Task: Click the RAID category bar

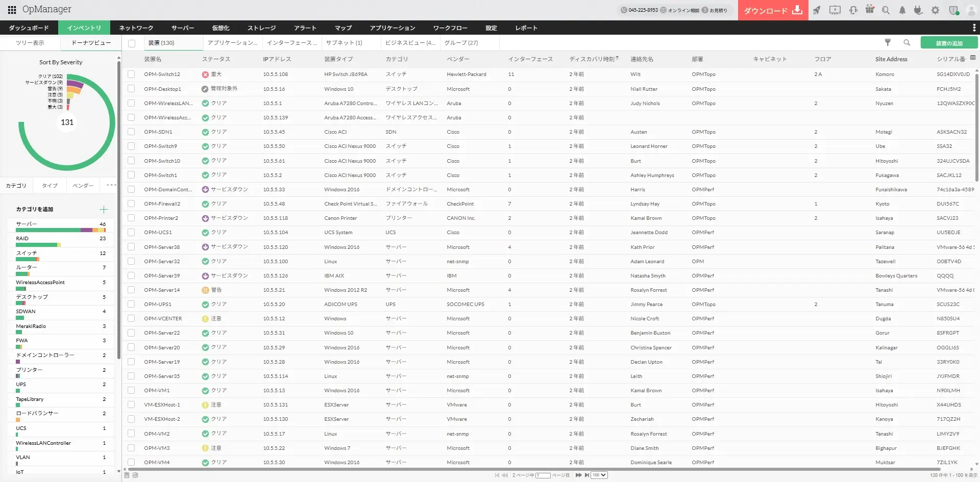Action: (x=38, y=245)
